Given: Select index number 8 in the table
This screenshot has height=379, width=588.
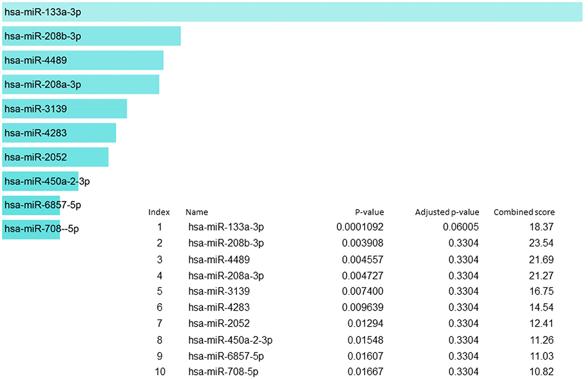Looking at the screenshot, I should point(160,340).
